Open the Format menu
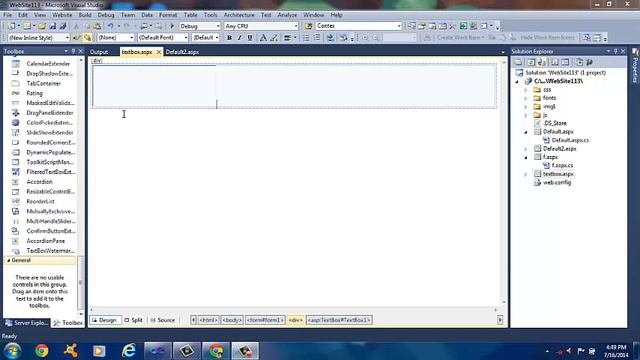 coord(168,15)
